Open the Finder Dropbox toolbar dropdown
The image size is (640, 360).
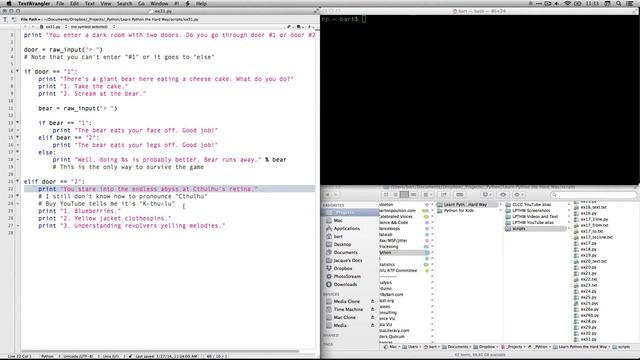(487, 195)
